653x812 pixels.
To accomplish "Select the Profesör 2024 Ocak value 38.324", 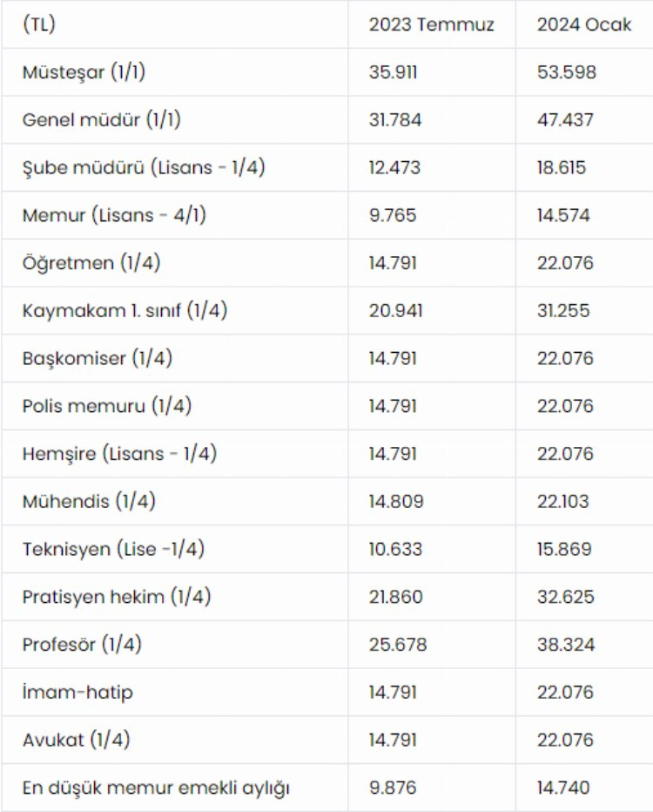I will coord(566,645).
